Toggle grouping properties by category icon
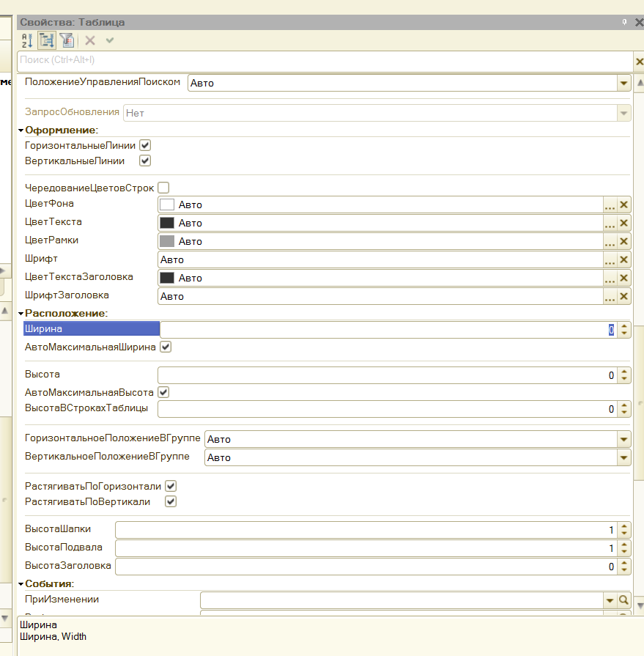This screenshot has width=644, height=656. click(x=47, y=40)
